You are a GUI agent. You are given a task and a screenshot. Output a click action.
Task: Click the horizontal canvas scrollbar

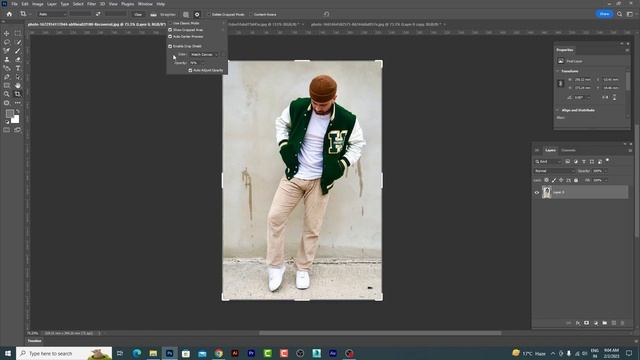(380, 333)
